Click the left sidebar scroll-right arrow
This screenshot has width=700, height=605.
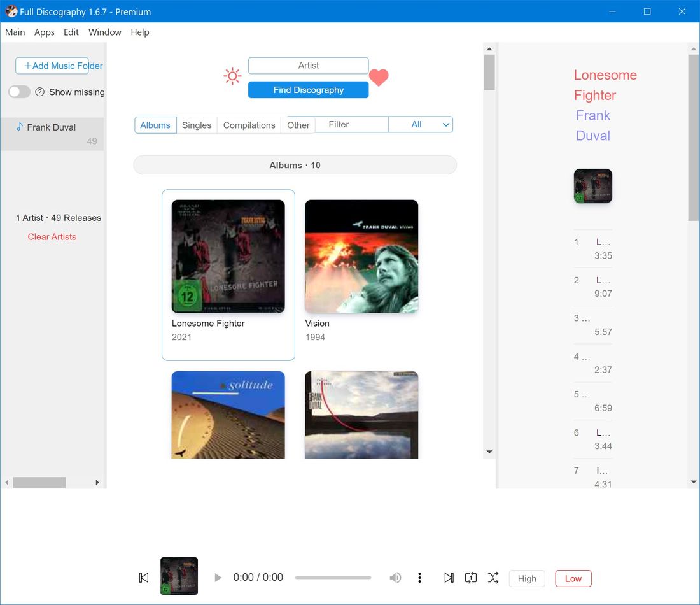[97, 482]
